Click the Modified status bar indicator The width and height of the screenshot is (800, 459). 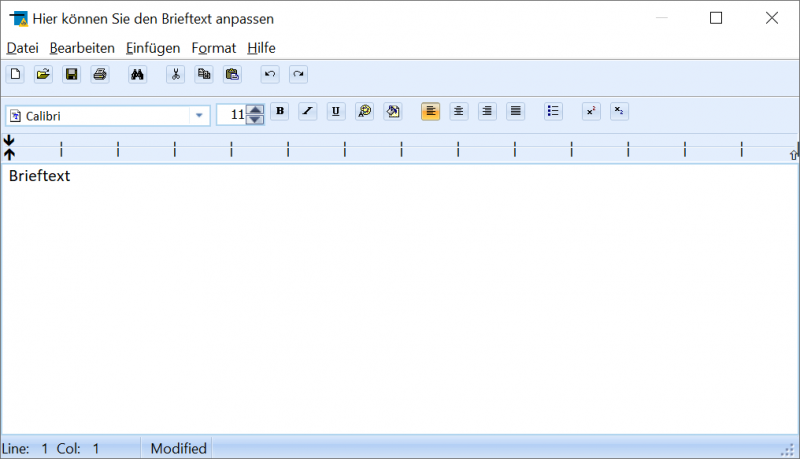[179, 448]
